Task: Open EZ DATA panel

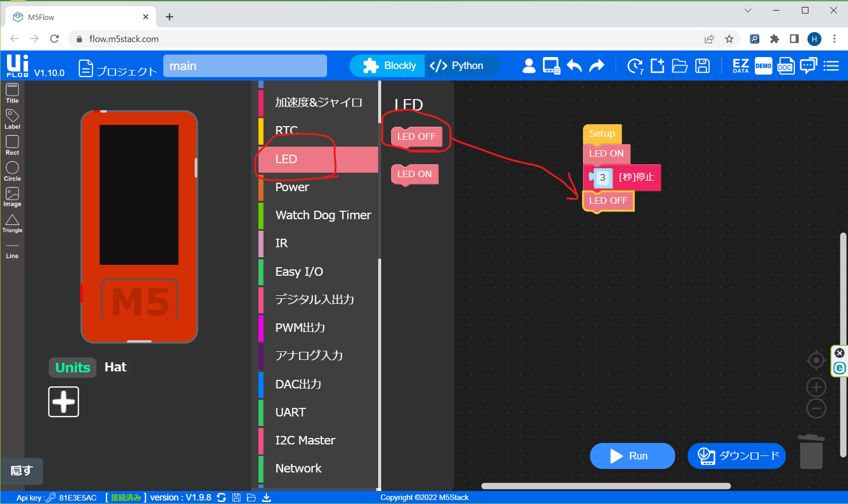Action: point(741,66)
